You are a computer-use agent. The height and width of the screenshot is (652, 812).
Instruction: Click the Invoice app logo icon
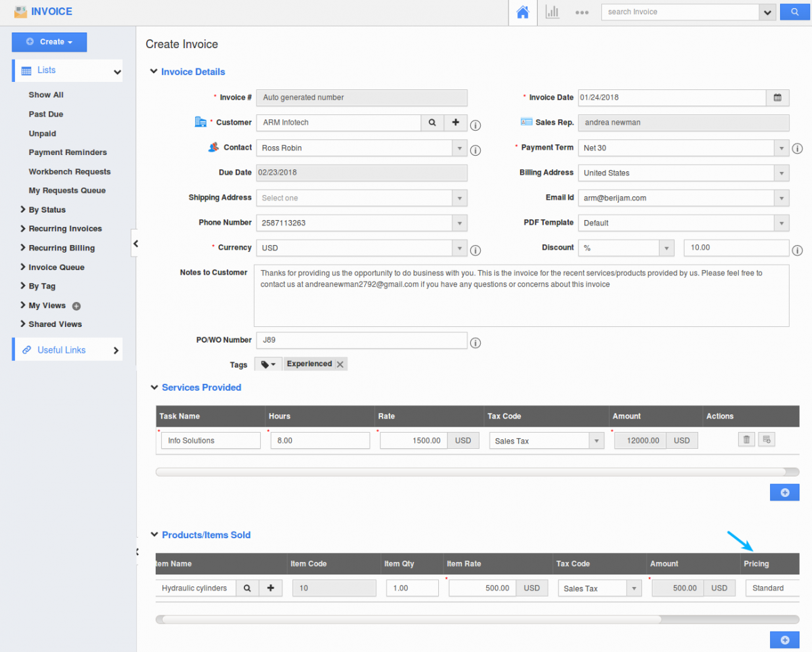click(20, 12)
